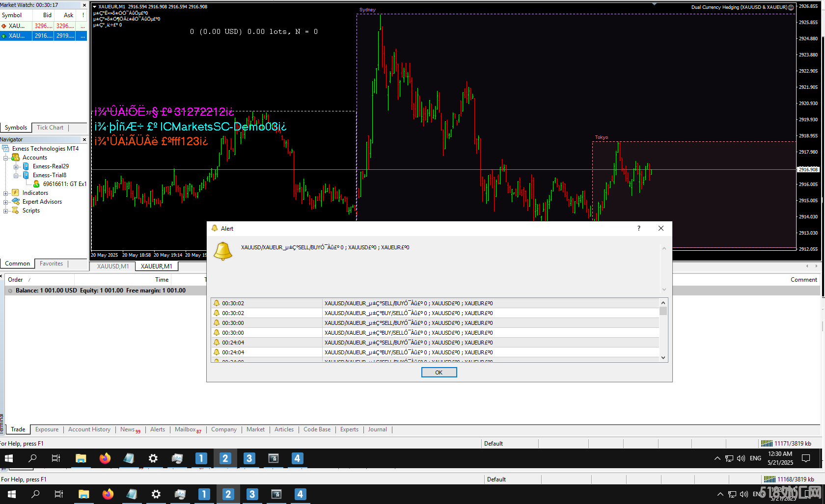
Task: Open the Experts tab
Action: coord(349,429)
